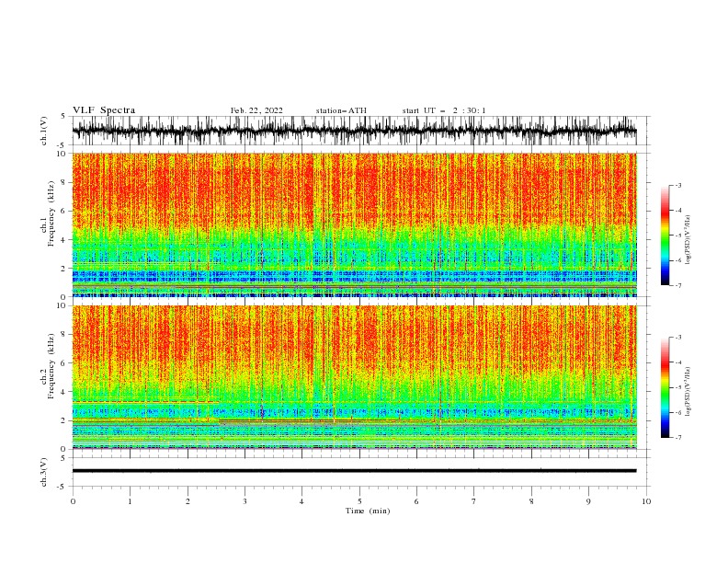Click the ch.1 color bar "log(PSD)(V²/Hz)" label
This screenshot has height=563, width=728.
[688, 240]
